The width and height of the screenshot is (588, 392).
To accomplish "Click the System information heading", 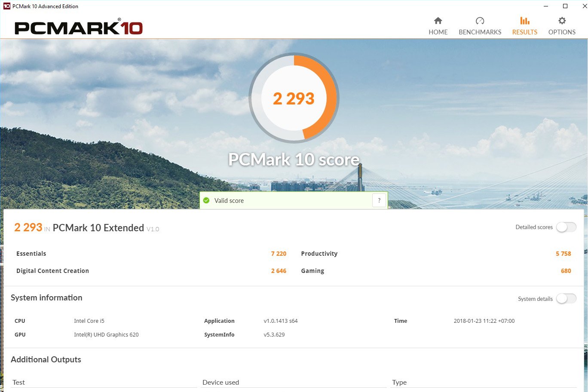I will [x=46, y=298].
